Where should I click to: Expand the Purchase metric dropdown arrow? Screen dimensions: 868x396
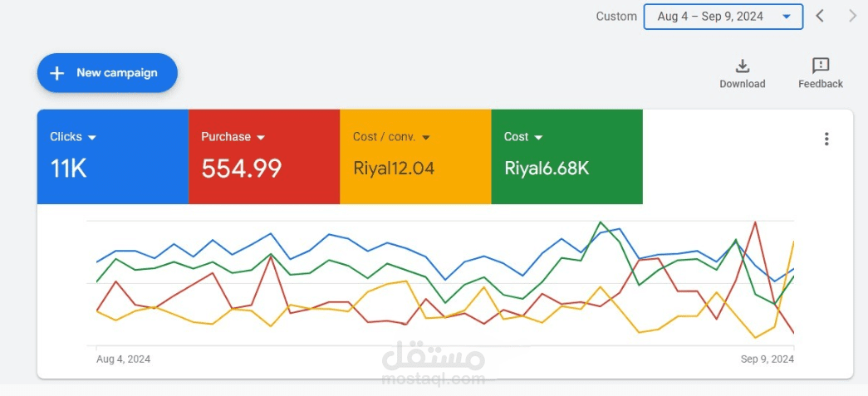pos(261,138)
